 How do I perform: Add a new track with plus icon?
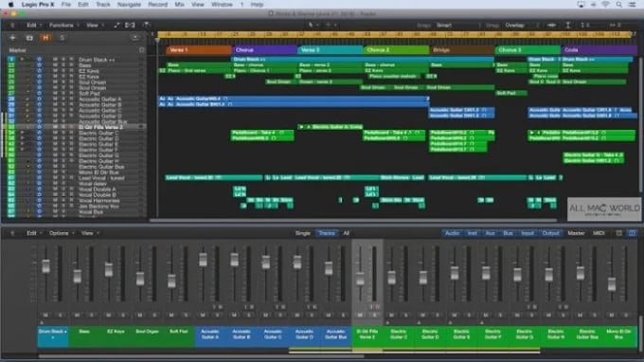[12, 38]
